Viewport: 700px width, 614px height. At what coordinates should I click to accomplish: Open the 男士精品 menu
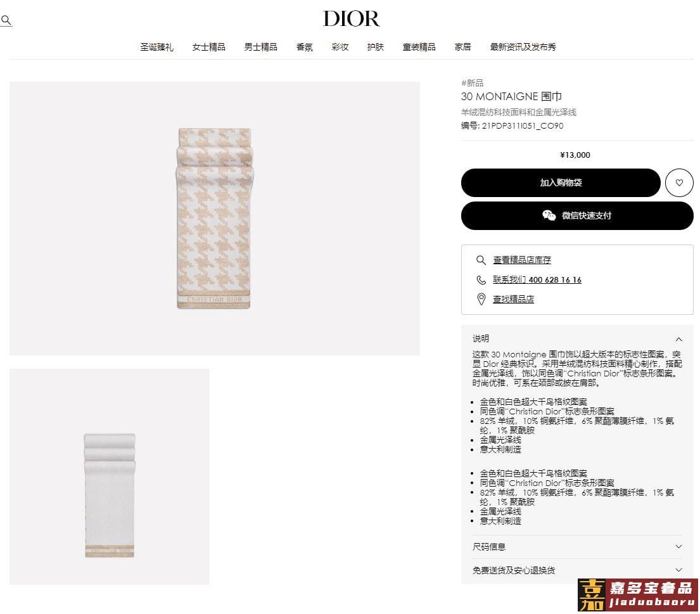point(261,47)
